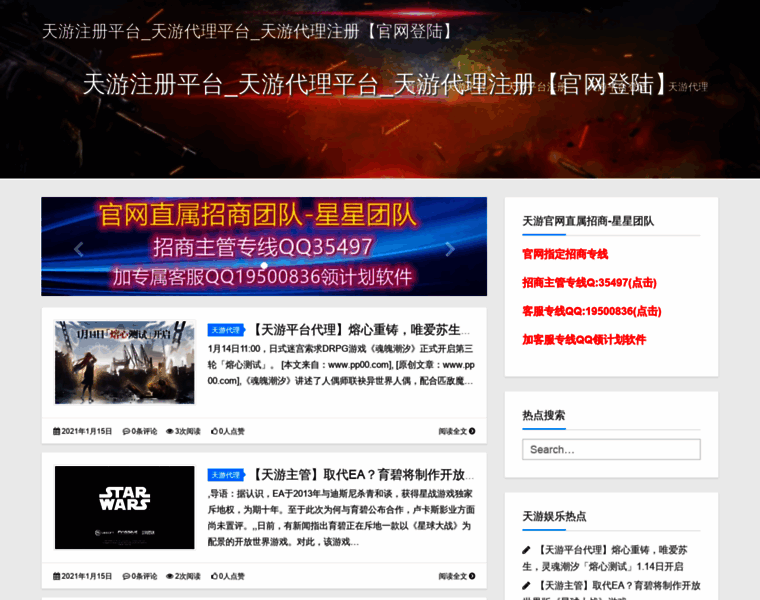Click calendar icon in Star Wars article footer
The image size is (760, 600).
(56, 576)
